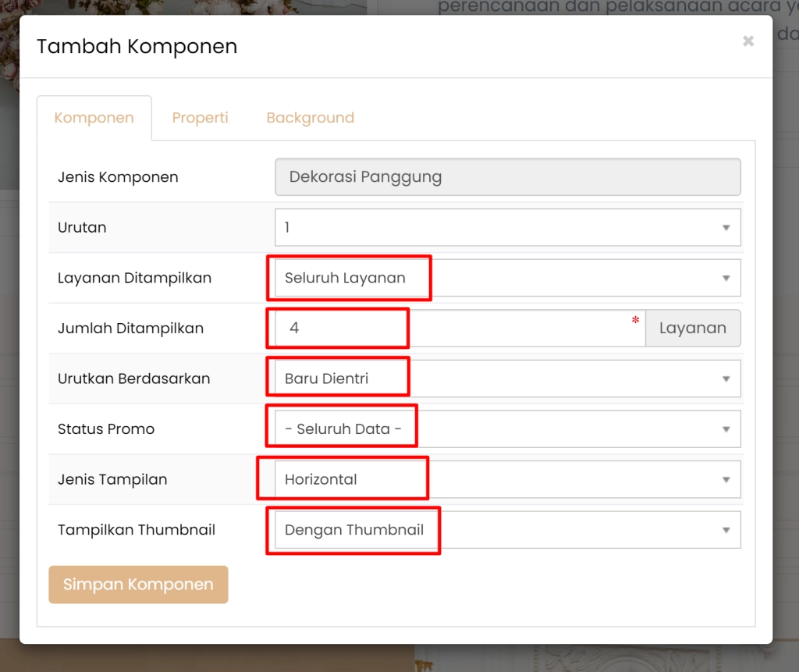Click the Tampilkan Thumbnail disclosure arrow
Screen dimensions: 799x672
(x=728, y=529)
